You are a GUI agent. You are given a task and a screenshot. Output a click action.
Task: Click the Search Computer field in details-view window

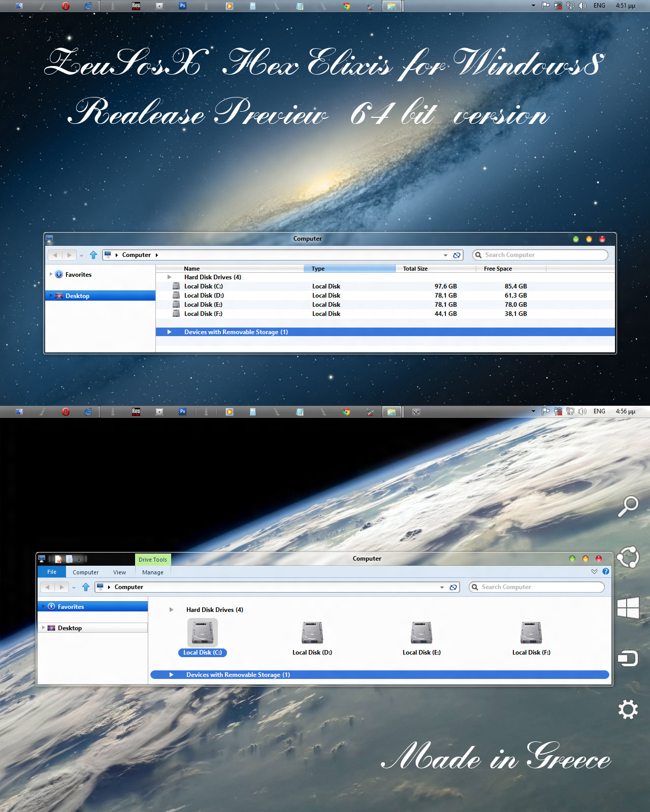pos(540,255)
